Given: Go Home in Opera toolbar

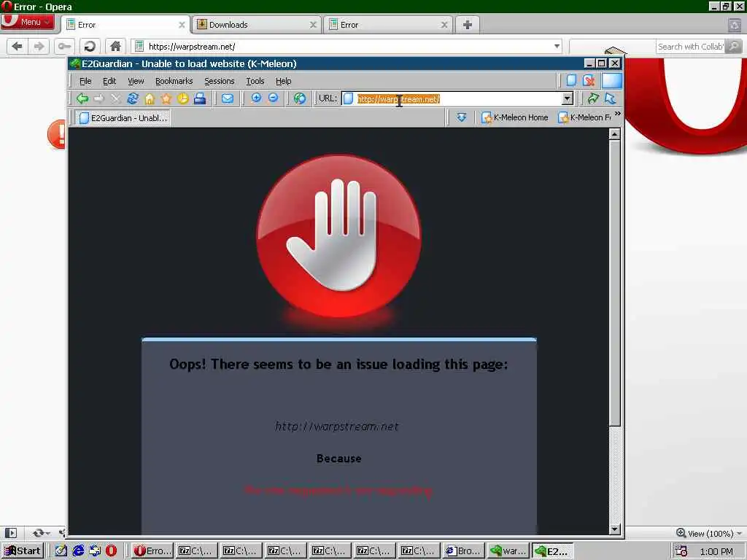Looking at the screenshot, I should pyautogui.click(x=115, y=46).
